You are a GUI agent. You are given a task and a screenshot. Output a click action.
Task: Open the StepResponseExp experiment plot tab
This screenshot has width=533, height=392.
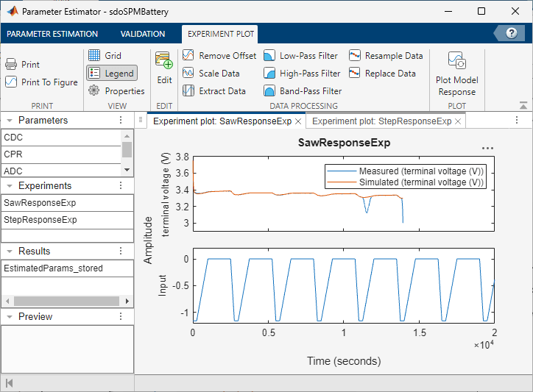click(381, 121)
